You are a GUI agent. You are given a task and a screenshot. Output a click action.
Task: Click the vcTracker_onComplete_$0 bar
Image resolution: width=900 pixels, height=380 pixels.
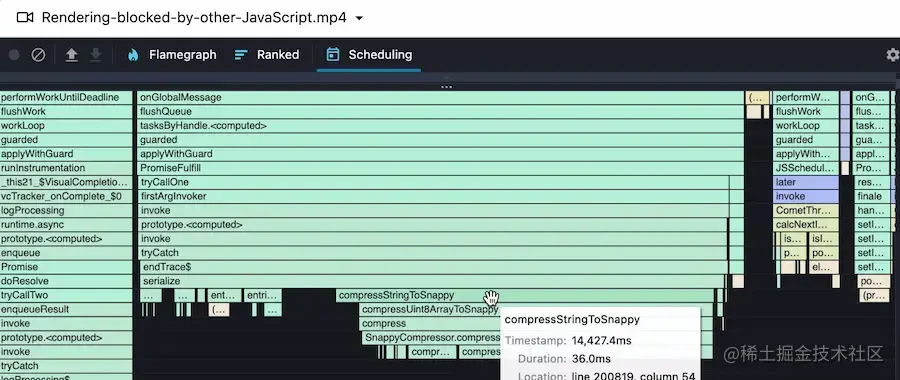click(x=66, y=196)
